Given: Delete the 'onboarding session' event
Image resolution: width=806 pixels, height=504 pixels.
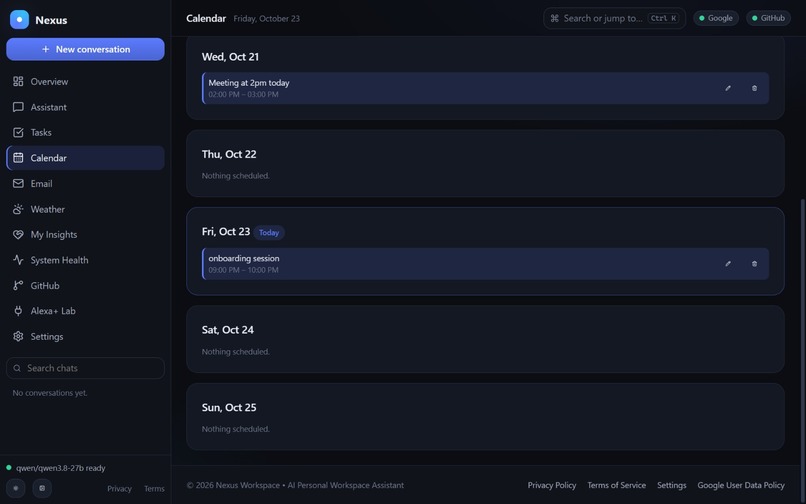Looking at the screenshot, I should tap(754, 264).
